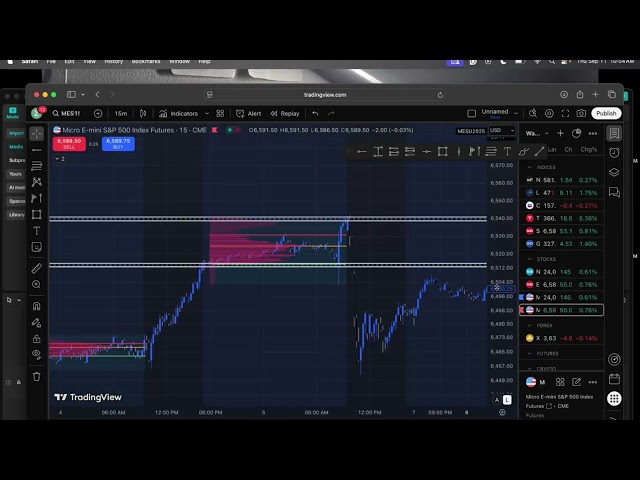Select rectangle tool in floating drawing toolbar
The height and width of the screenshot is (480, 640).
pyautogui.click(x=442, y=152)
